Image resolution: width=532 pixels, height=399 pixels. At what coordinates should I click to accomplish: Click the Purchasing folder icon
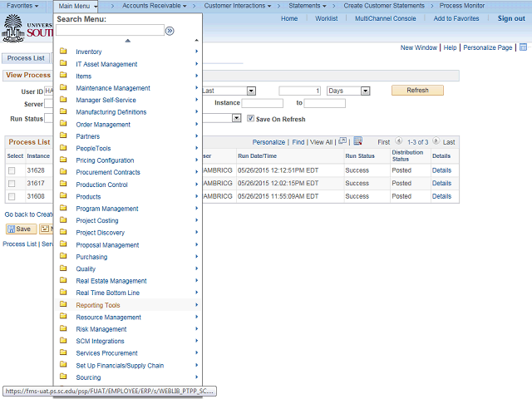coord(63,257)
